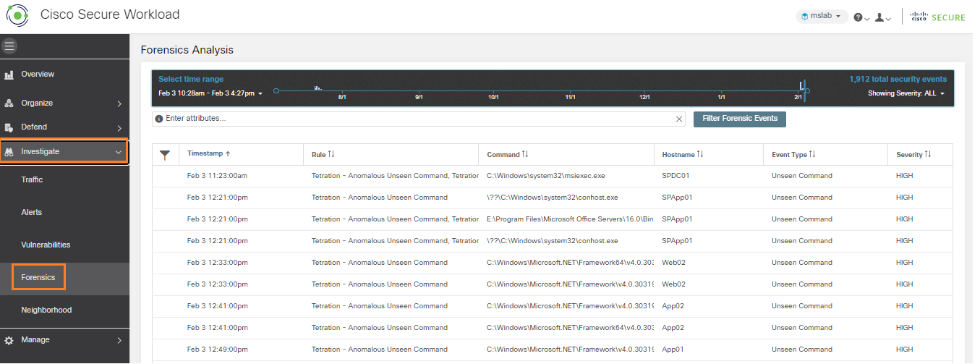Image resolution: width=980 pixels, height=364 pixels.
Task: Open the time range dropdown Feb 3
Action: coord(210,93)
